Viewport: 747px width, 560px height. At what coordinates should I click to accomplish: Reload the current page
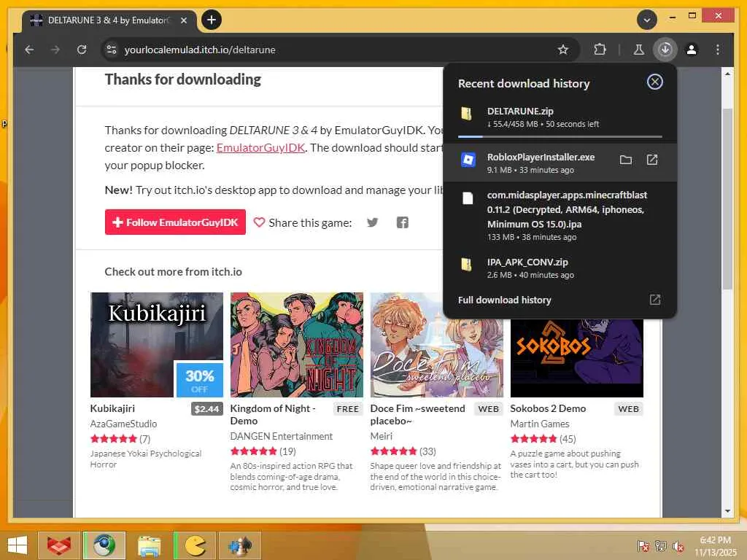pos(82,50)
